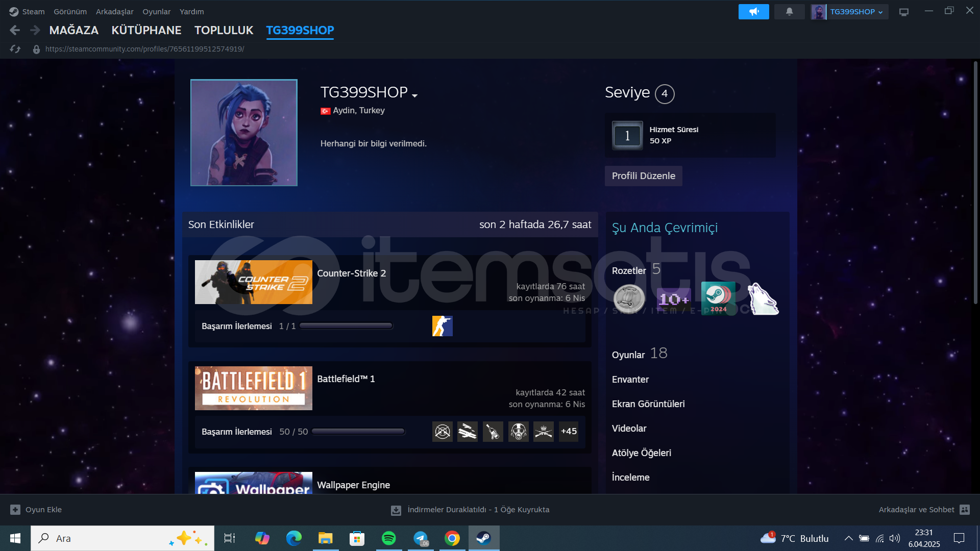Open the announcements megaphone button

(x=753, y=11)
